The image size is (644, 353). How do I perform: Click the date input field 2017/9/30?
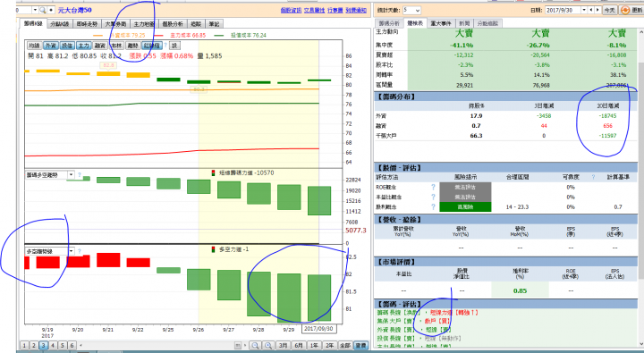[x=563, y=10]
